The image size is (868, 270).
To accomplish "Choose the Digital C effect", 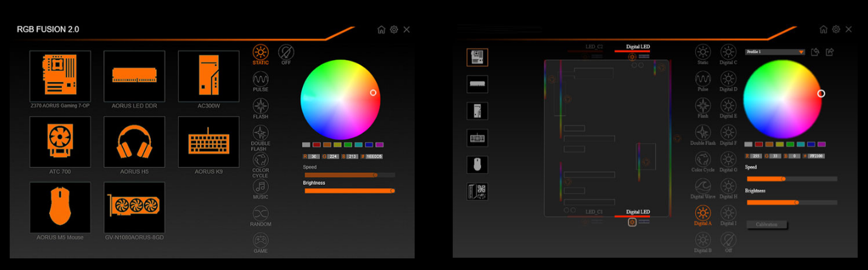I will (728, 55).
